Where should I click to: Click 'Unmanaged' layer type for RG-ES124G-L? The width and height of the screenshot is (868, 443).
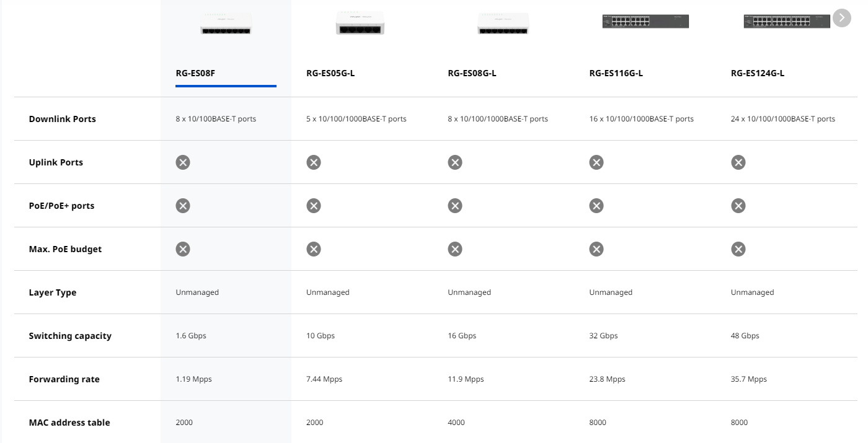[x=753, y=292]
